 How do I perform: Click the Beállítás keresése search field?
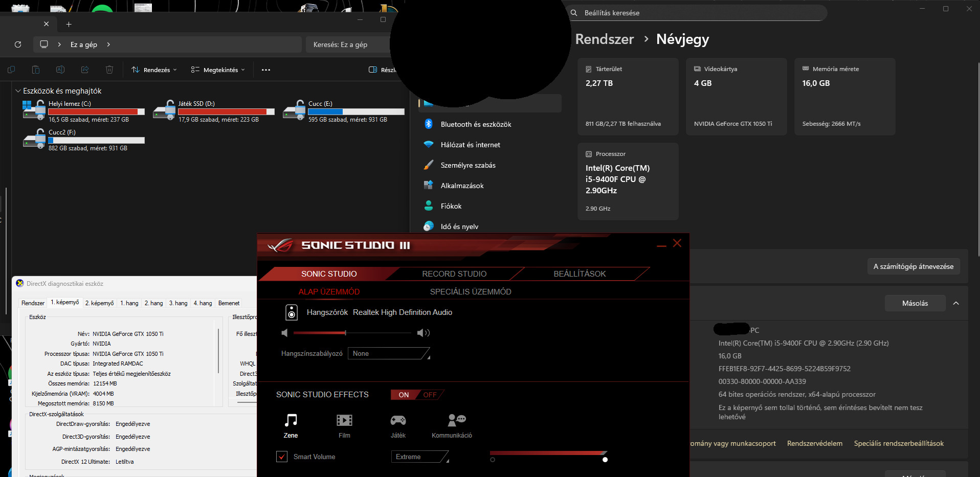pos(696,13)
